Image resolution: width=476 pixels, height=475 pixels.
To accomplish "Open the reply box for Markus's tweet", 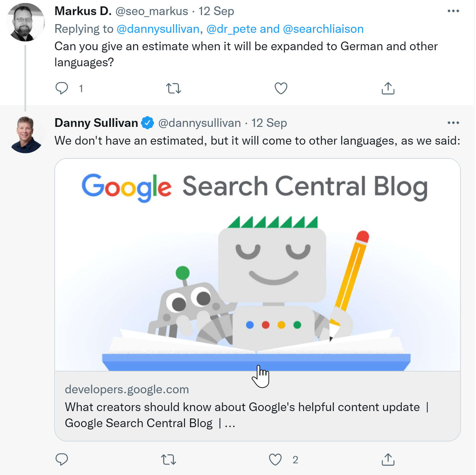I will [62, 88].
